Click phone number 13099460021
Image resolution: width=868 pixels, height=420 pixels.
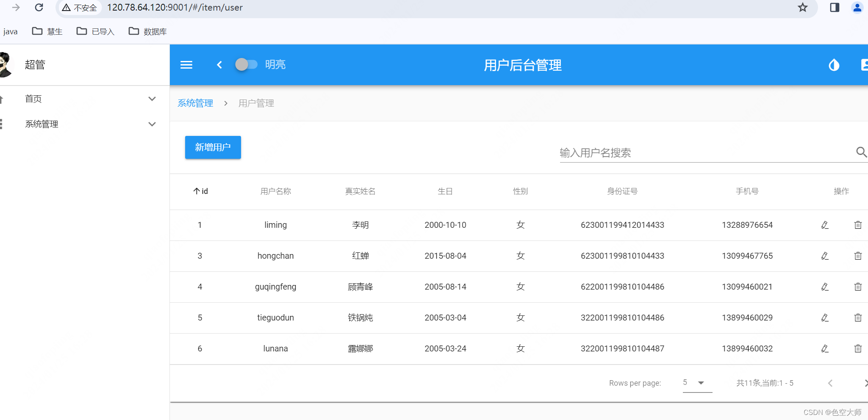point(747,287)
